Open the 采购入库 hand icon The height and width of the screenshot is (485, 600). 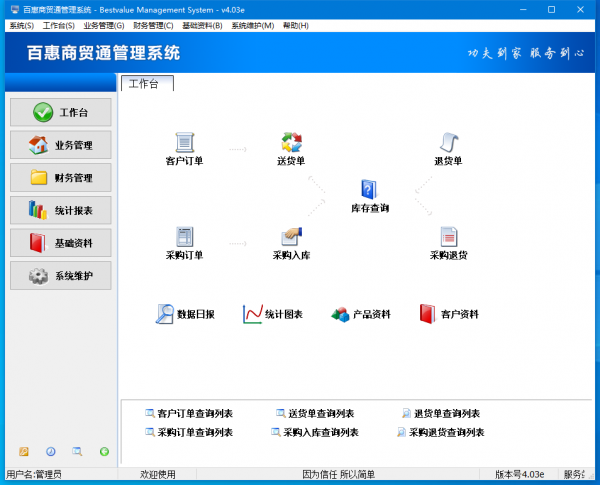click(292, 237)
